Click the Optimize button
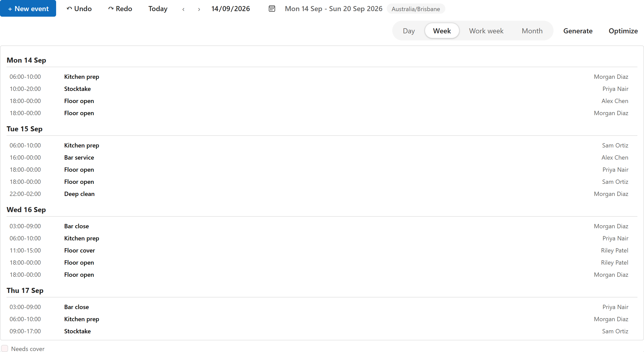This screenshot has height=352, width=644. tap(623, 31)
